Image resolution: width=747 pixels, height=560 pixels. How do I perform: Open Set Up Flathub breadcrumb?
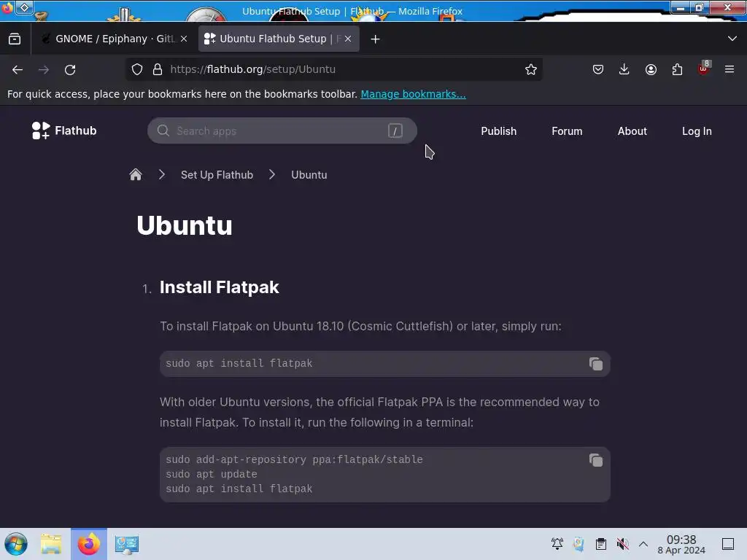click(217, 175)
